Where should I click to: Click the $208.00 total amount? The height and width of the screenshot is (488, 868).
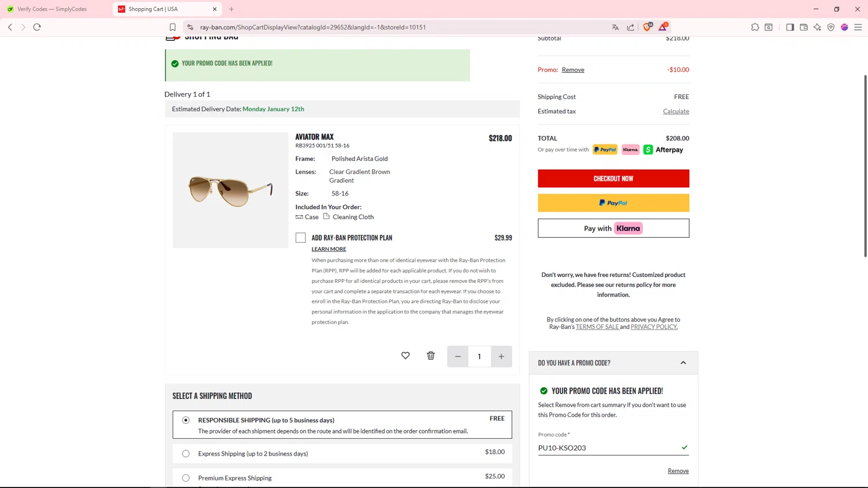677,138
